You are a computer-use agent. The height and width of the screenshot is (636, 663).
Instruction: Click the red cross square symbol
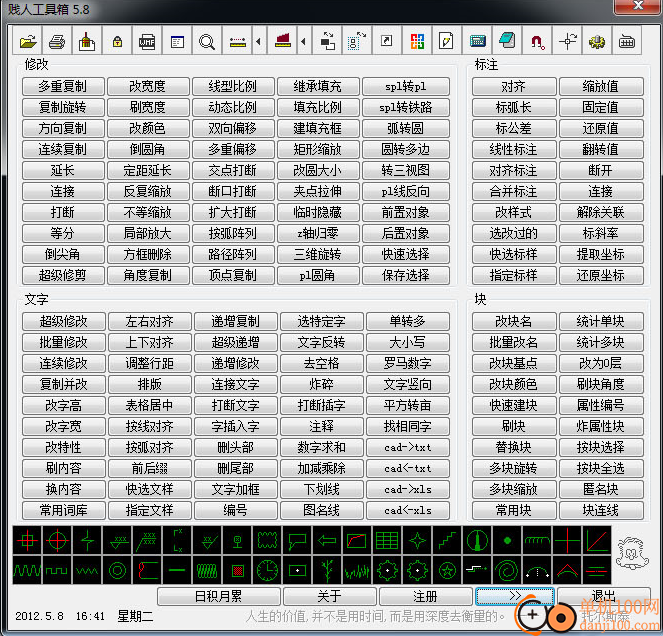coord(27,540)
